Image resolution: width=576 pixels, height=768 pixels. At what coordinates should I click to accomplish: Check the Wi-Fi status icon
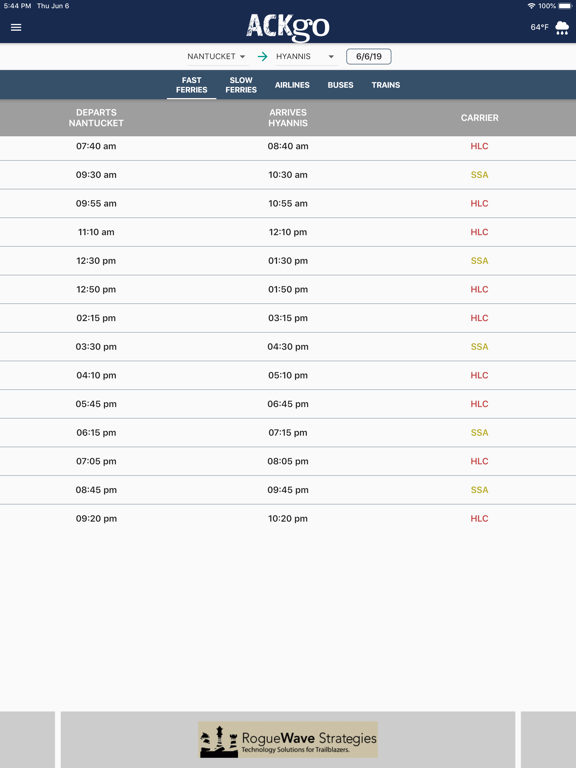[531, 6]
